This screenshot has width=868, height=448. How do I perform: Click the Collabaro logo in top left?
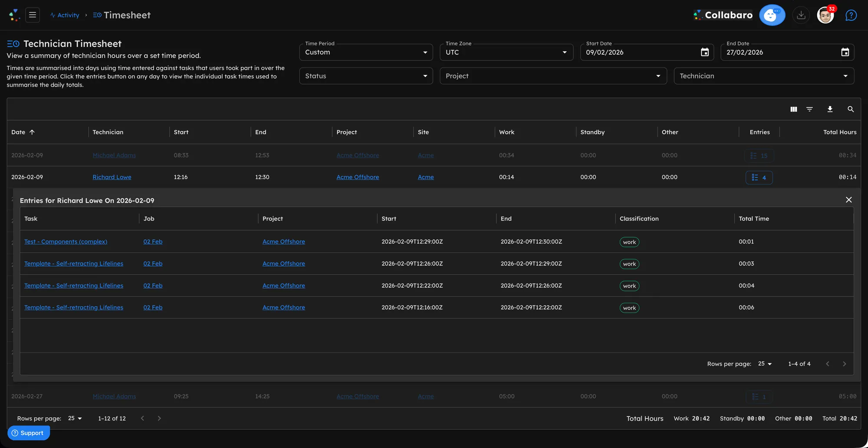14,15
